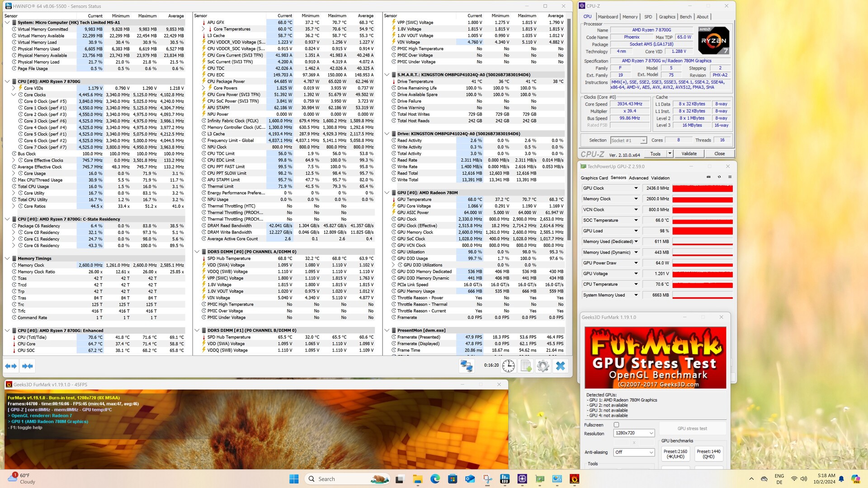
Task: Click HWiNFO expand columns arrows icon
Action: click(11, 366)
